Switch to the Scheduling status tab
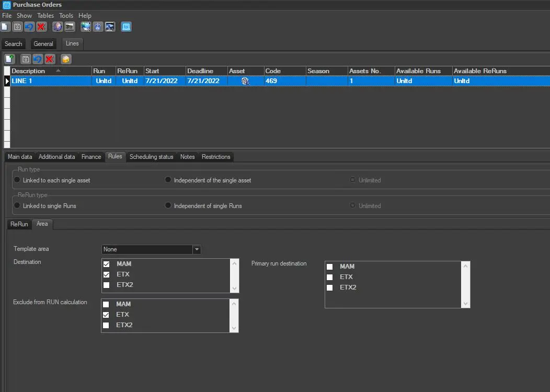 pos(151,157)
